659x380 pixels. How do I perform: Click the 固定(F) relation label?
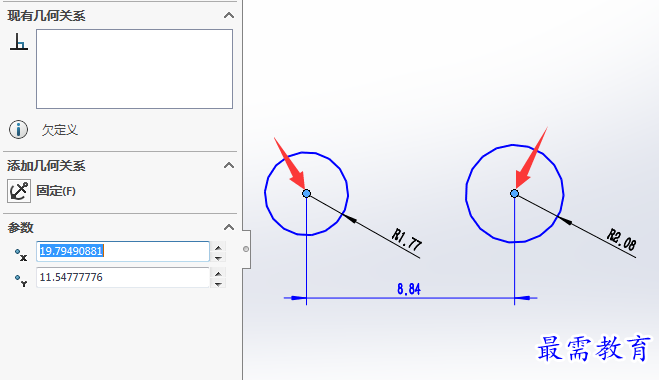point(56,191)
